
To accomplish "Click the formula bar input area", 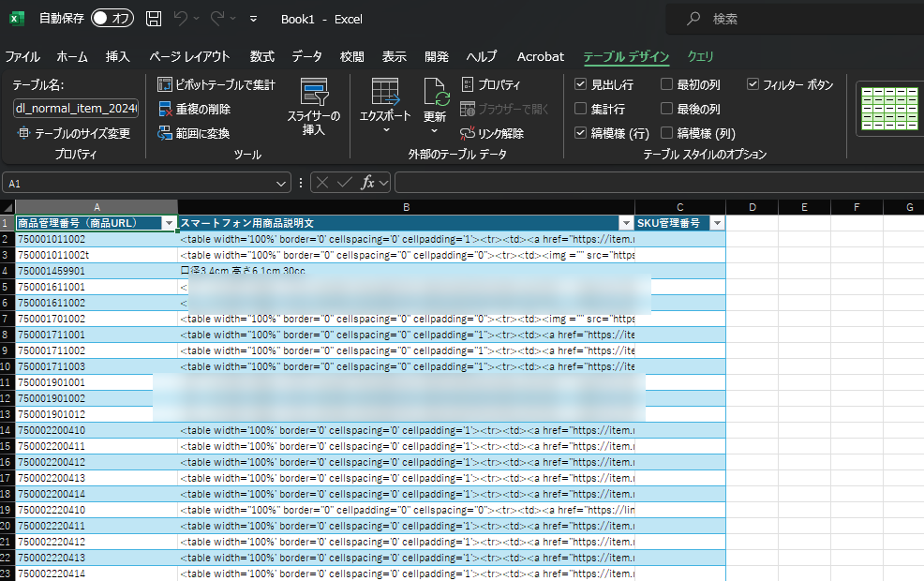I will (659, 183).
